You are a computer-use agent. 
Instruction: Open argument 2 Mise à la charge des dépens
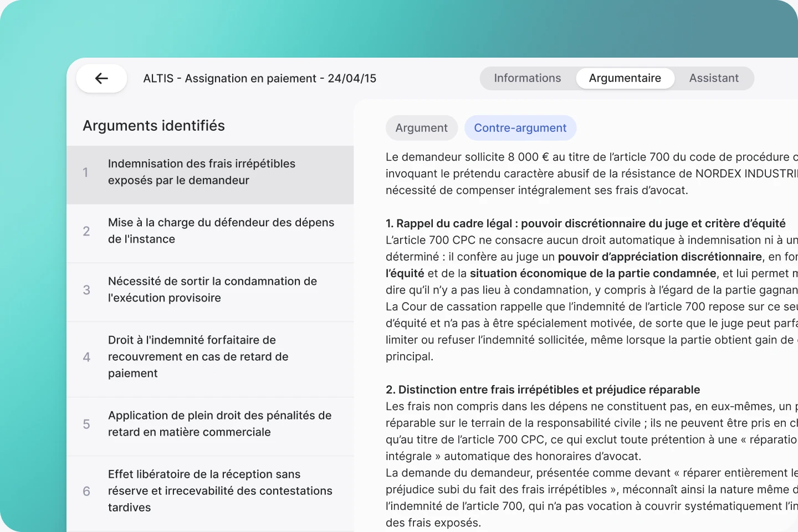210,234
